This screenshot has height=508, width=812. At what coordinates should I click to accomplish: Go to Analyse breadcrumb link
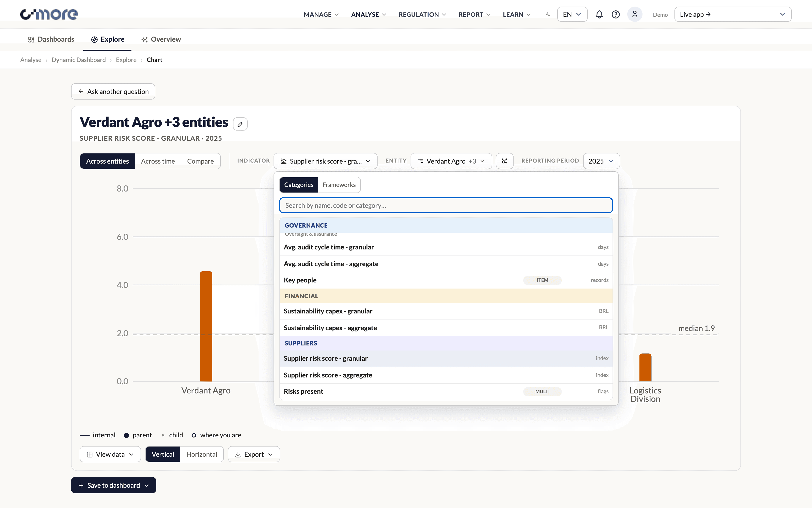pyautogui.click(x=31, y=60)
